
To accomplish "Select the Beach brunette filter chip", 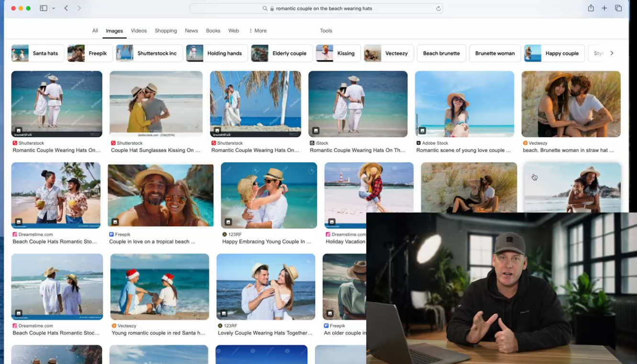I will click(x=441, y=53).
